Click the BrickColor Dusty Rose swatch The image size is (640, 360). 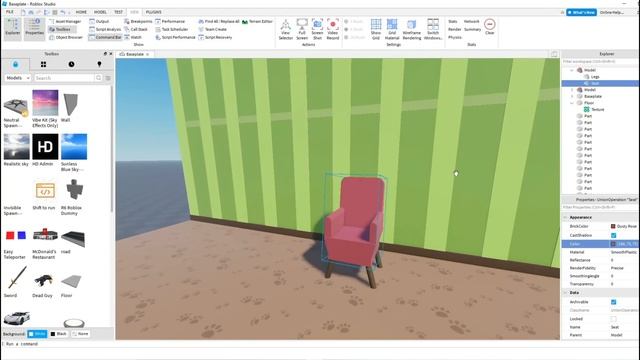[x=613, y=226]
